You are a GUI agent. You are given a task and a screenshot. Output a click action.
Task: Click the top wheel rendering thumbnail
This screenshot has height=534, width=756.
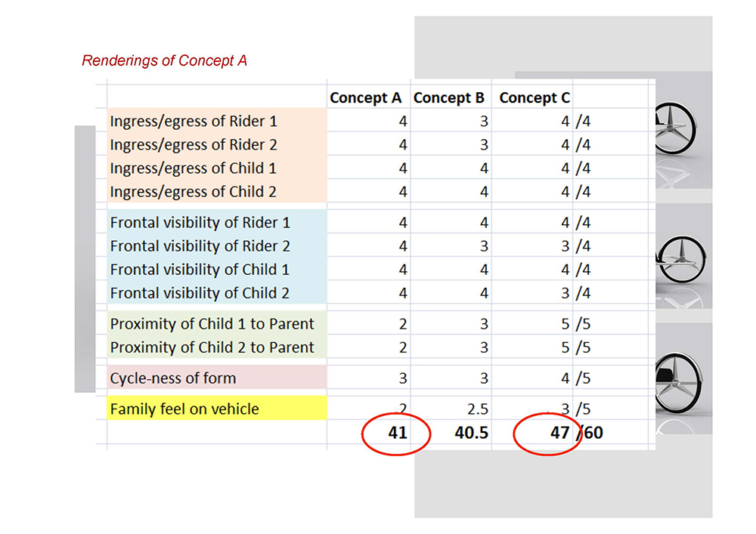[x=683, y=130]
